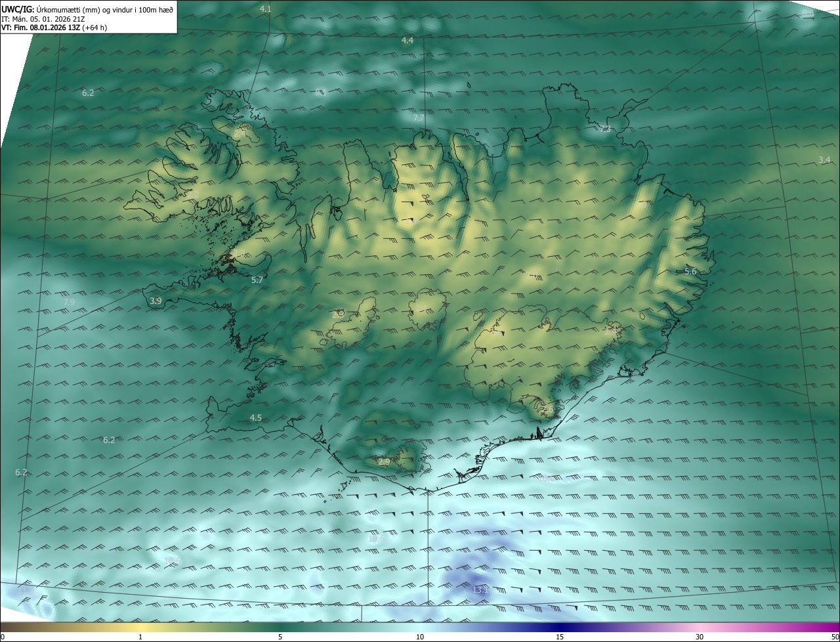Click the 'UWC/IG: Úrkomumætti (mm)' title text
This screenshot has width=840, height=642.
point(50,9)
